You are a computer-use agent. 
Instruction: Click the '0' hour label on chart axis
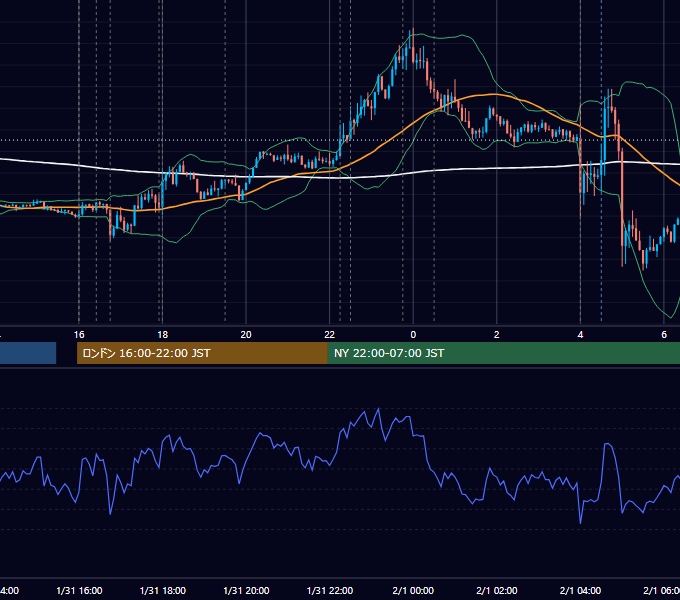pyautogui.click(x=413, y=335)
